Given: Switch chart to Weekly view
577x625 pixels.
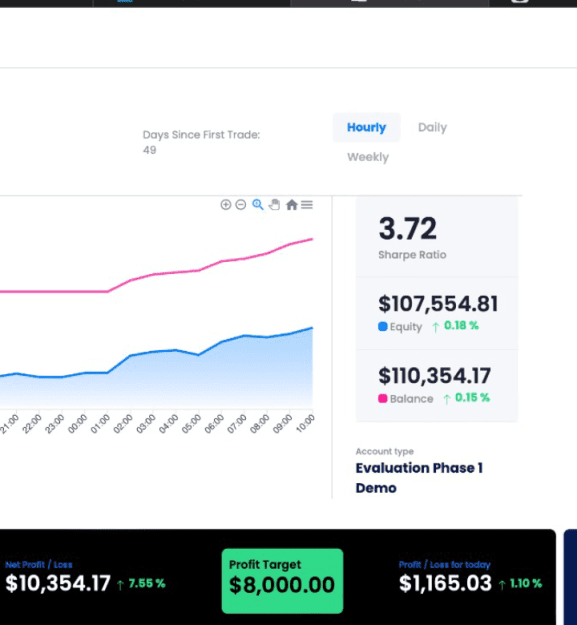Looking at the screenshot, I should point(368,157).
